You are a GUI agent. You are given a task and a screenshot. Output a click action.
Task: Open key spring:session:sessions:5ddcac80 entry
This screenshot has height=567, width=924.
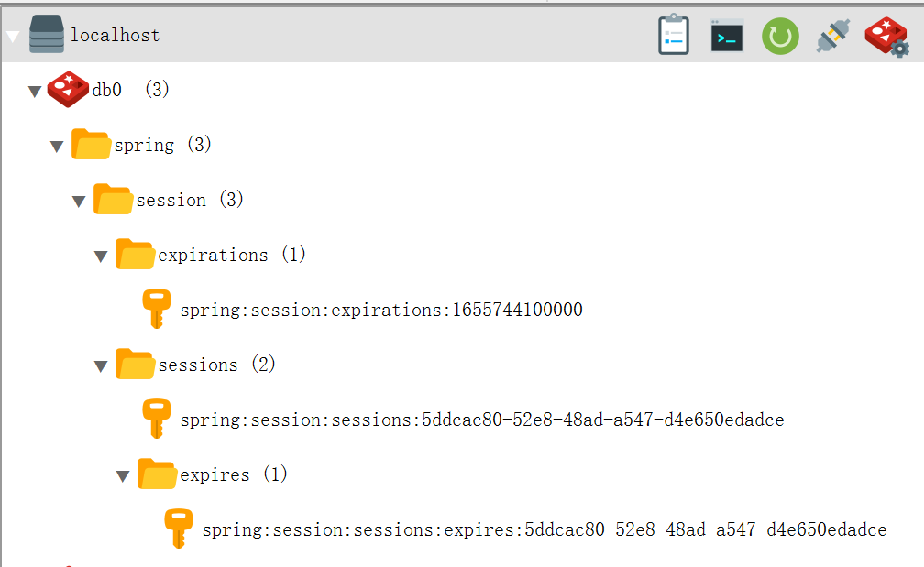(x=482, y=420)
